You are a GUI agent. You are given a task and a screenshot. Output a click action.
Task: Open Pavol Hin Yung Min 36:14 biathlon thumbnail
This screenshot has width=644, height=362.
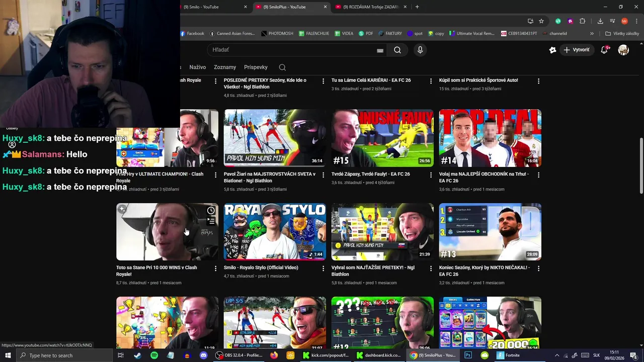coord(275,138)
